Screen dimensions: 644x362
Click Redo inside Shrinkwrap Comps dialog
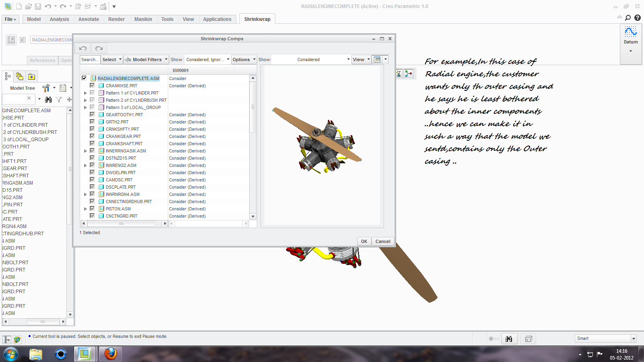(x=99, y=48)
